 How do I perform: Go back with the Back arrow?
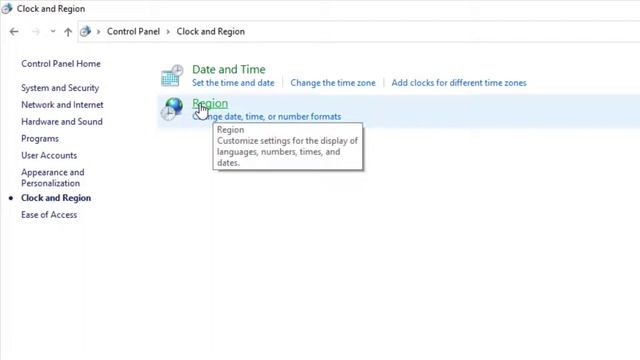point(14,31)
